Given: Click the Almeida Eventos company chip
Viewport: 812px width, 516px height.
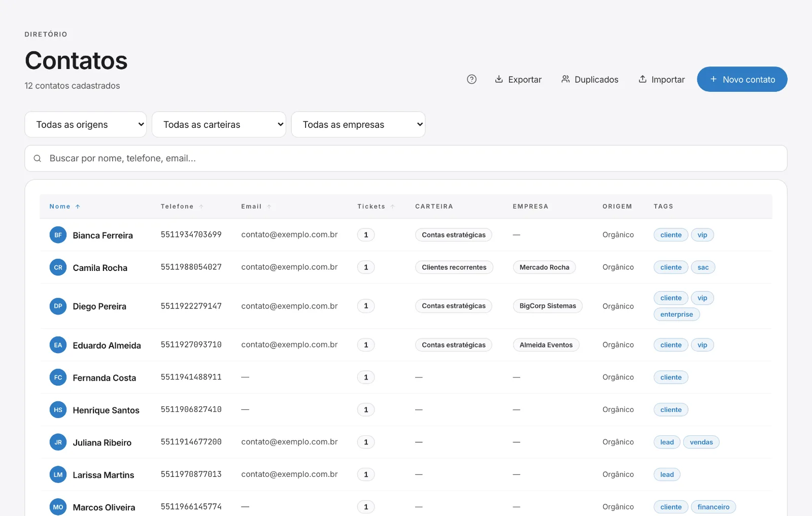Looking at the screenshot, I should point(546,345).
